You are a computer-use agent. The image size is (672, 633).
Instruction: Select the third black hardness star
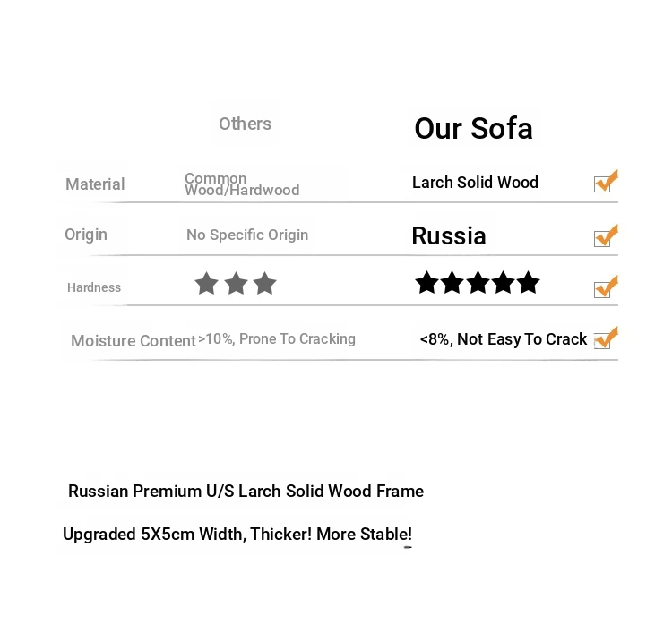(x=478, y=283)
